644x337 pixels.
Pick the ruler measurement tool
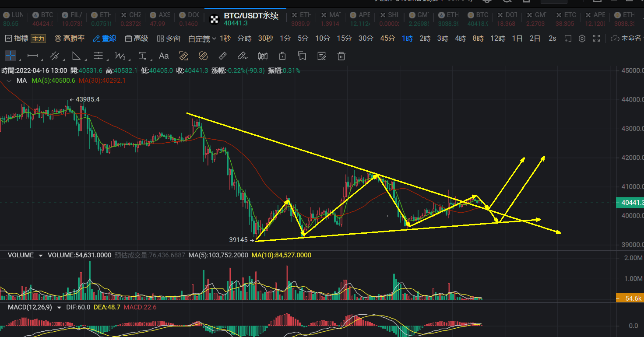tap(222, 56)
